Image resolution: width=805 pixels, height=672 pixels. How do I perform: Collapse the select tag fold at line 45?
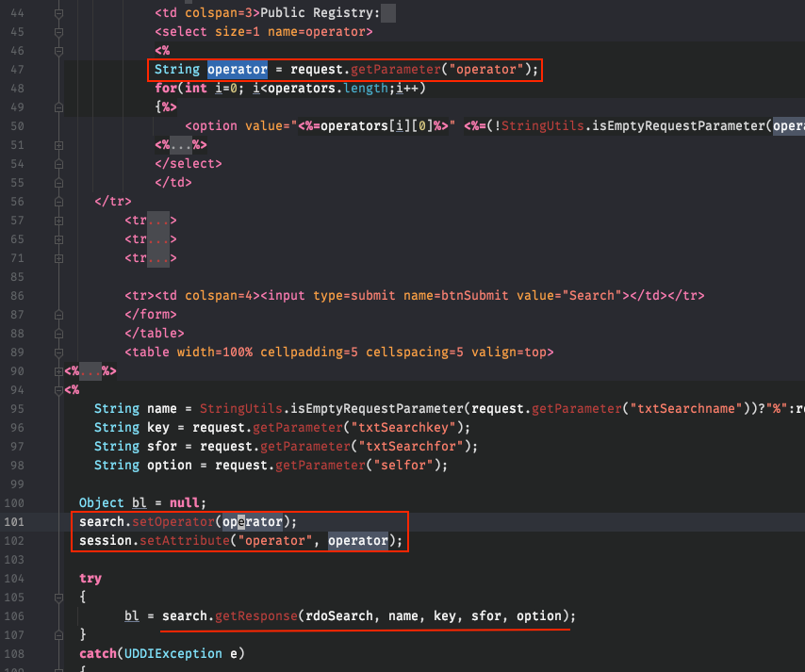[x=58, y=32]
